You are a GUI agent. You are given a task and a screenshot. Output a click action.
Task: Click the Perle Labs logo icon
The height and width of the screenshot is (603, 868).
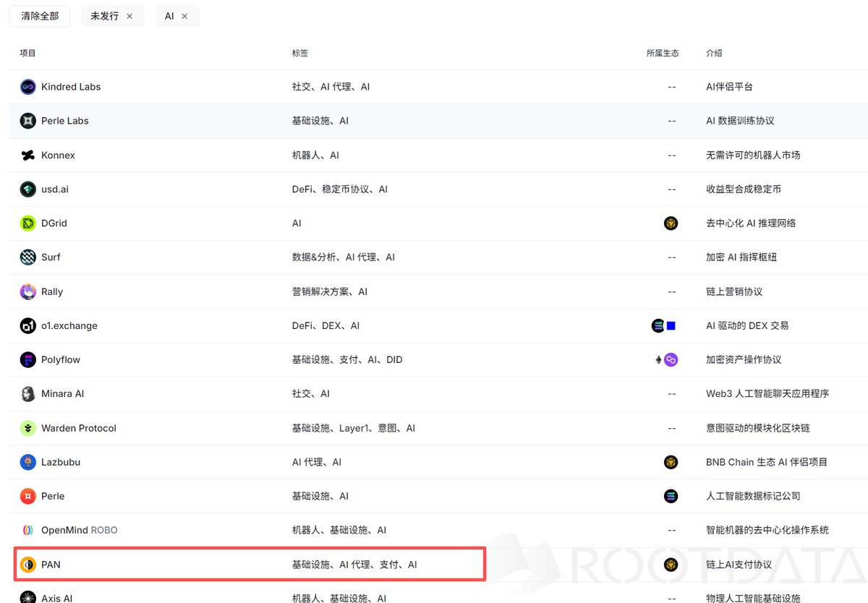(x=27, y=121)
